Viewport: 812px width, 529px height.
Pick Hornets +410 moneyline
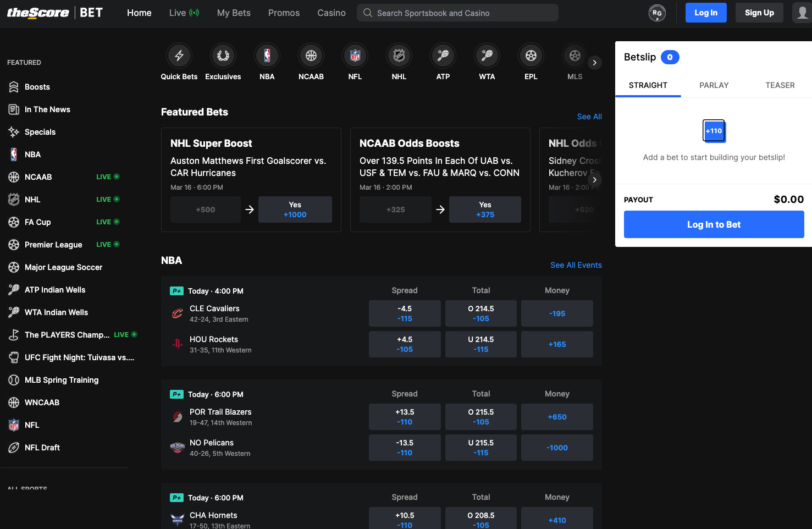(557, 518)
